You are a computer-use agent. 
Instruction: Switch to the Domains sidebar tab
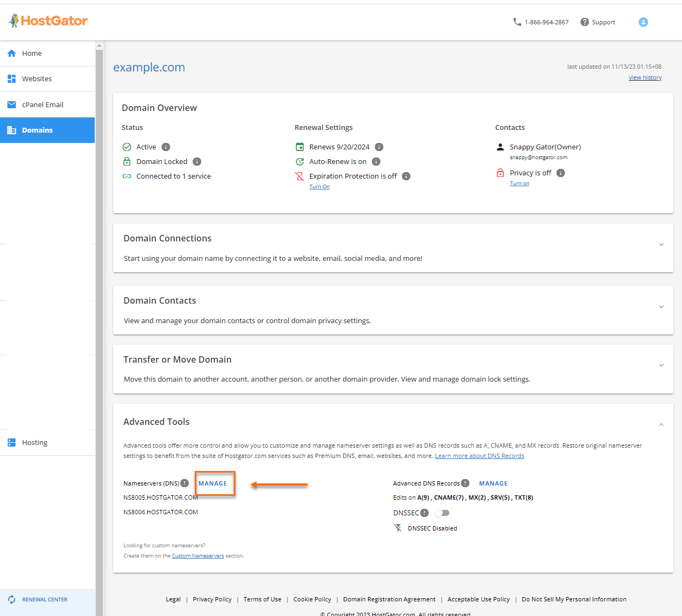37,130
